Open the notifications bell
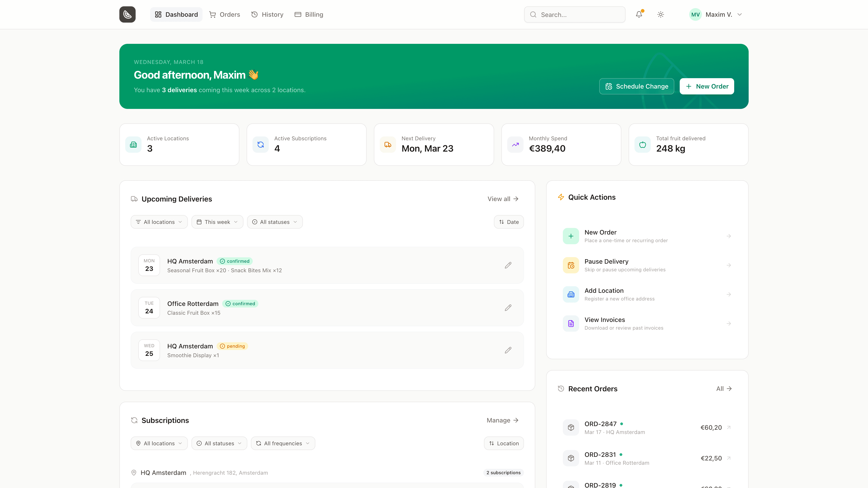 pos(639,14)
